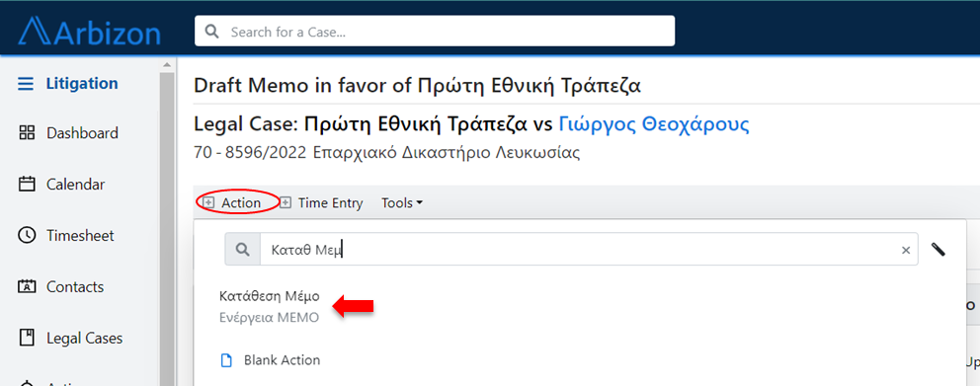Screen dimensions: 980x386
Task: Choose Blank Action from the list
Action: tap(282, 360)
